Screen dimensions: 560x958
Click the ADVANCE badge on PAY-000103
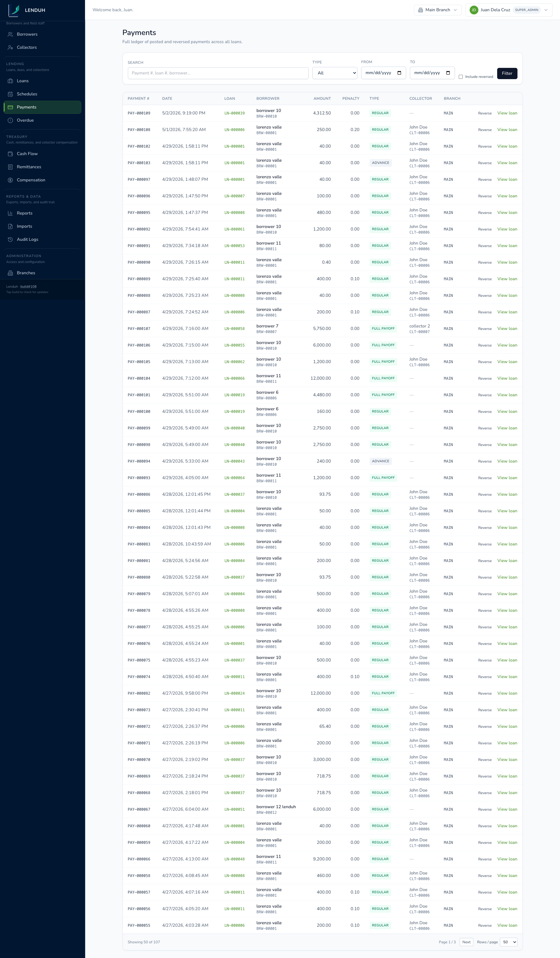point(380,163)
